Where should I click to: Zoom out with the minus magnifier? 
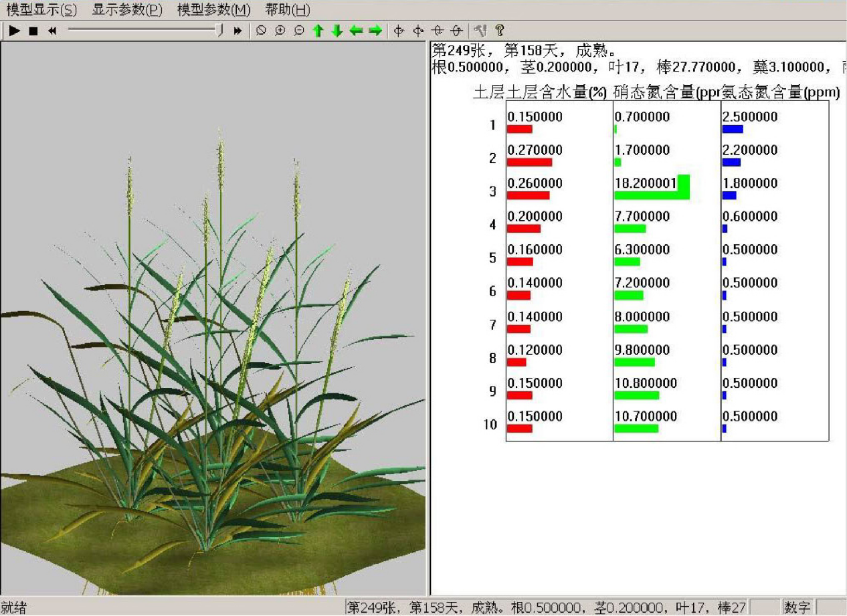[299, 31]
